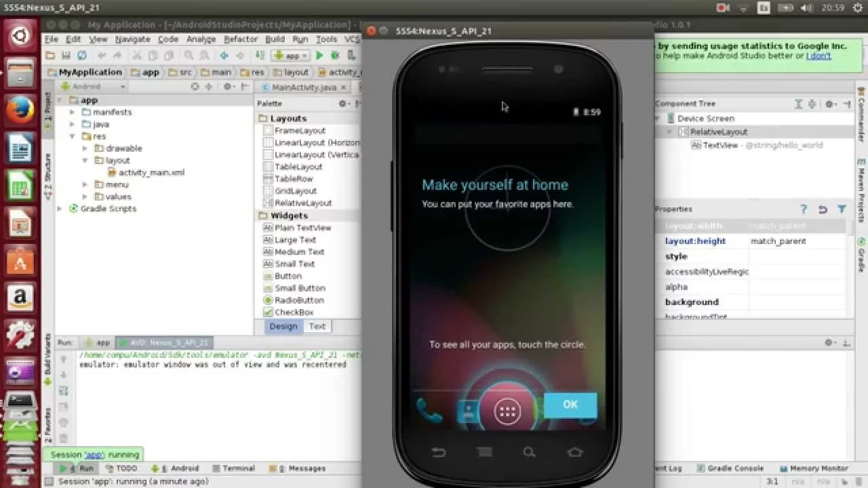Tap the all apps circle on emulator
This screenshot has width=868, height=488.
coord(507,411)
